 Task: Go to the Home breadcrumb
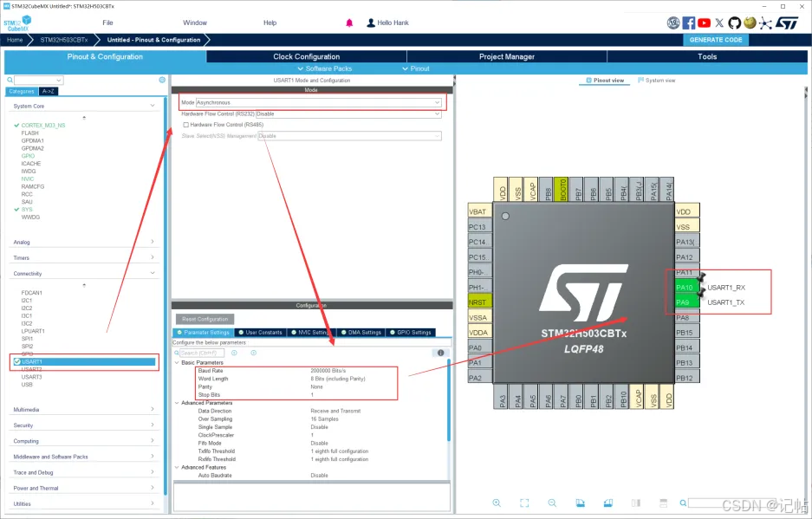pyautogui.click(x=15, y=40)
